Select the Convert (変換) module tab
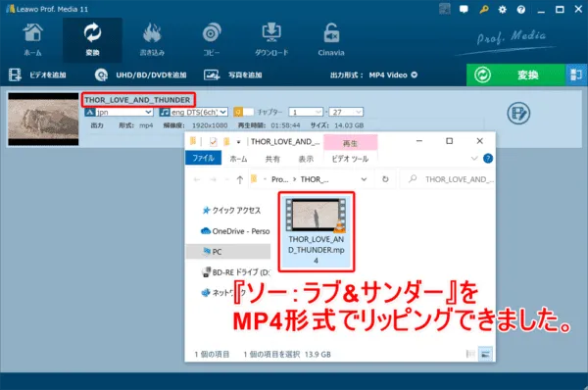 (x=92, y=40)
